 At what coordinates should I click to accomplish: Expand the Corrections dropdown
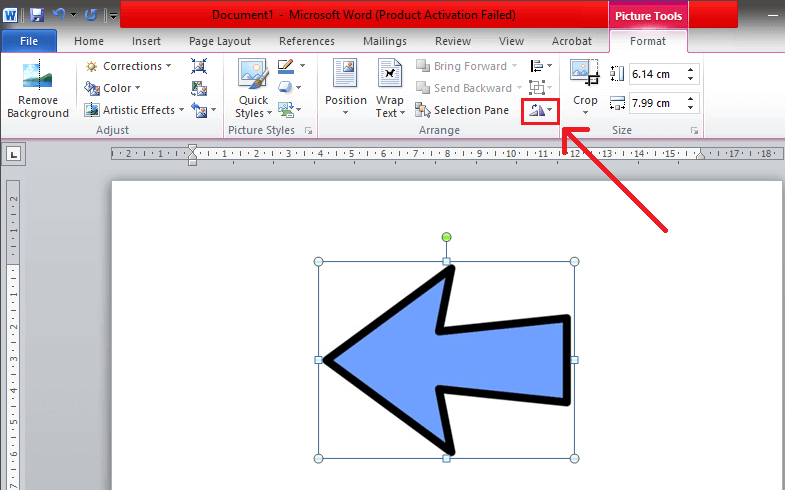129,66
